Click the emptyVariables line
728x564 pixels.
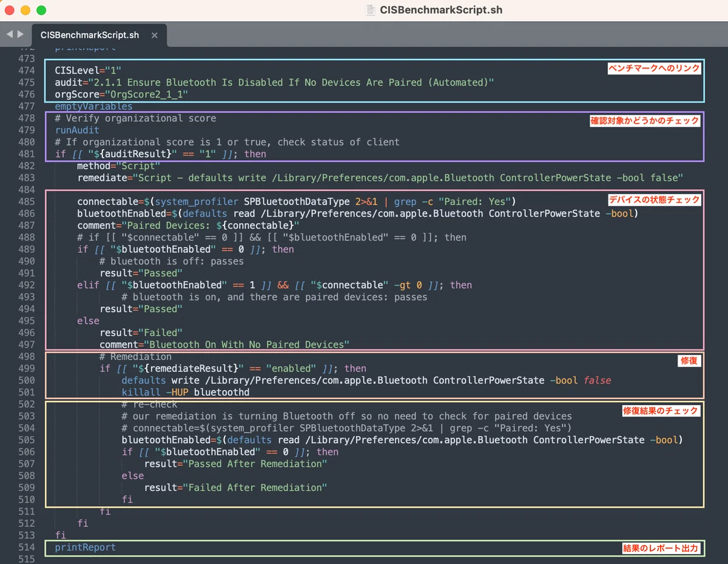93,106
